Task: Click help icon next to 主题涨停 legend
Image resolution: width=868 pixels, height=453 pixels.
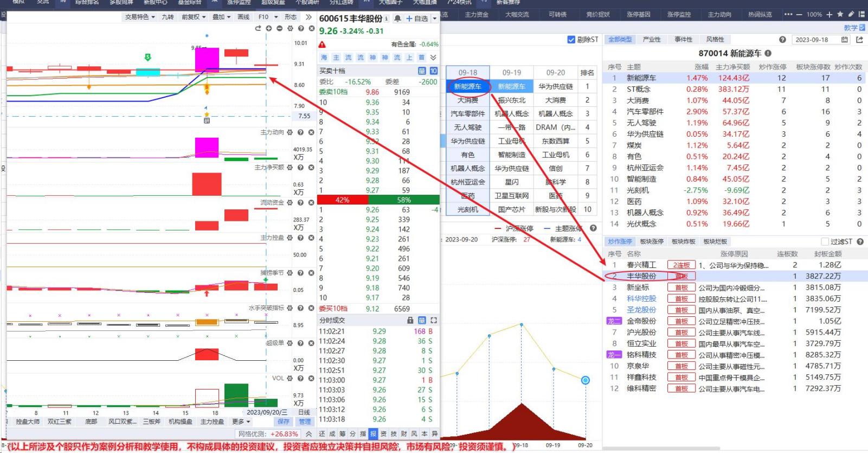Action: [x=593, y=228]
